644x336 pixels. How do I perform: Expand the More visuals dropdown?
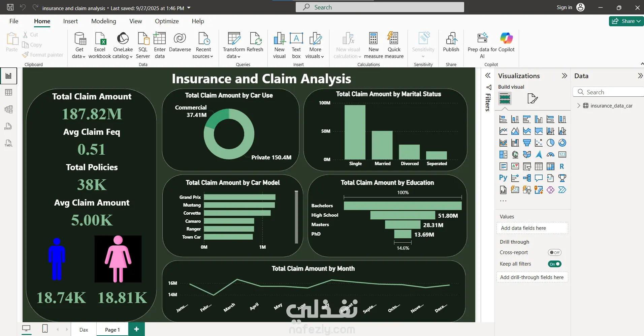click(x=315, y=45)
